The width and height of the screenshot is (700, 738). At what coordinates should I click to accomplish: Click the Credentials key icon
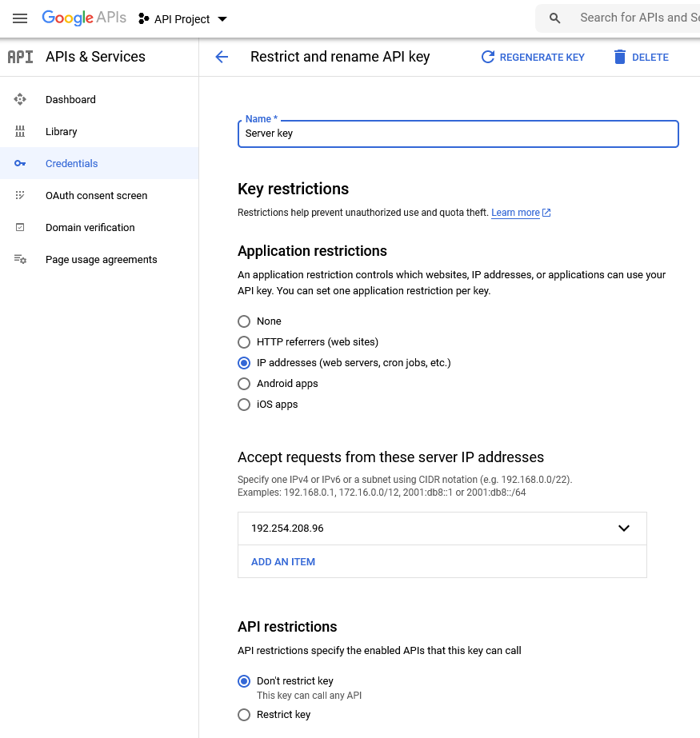click(20, 163)
